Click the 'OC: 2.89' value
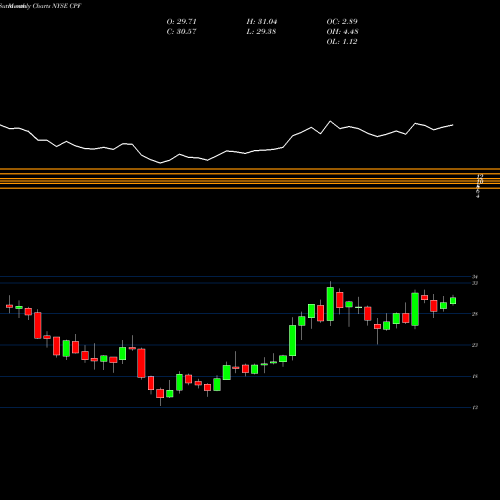This screenshot has width=500, height=500. (342, 22)
